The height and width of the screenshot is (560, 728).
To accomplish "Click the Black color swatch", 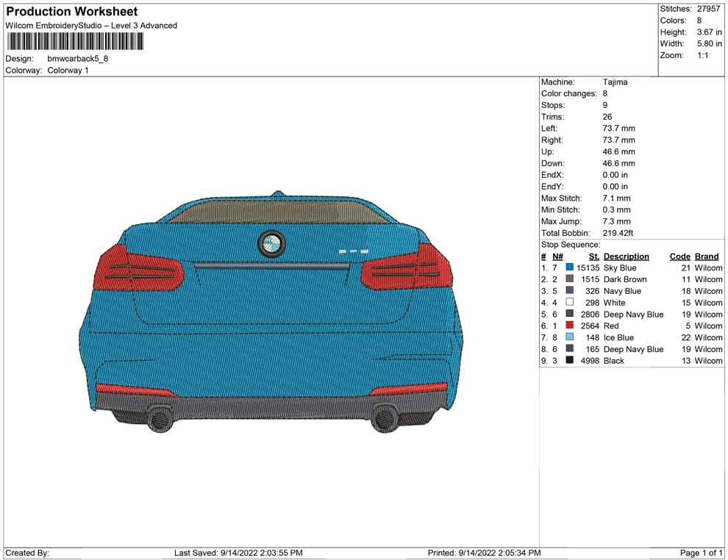I will click(570, 360).
